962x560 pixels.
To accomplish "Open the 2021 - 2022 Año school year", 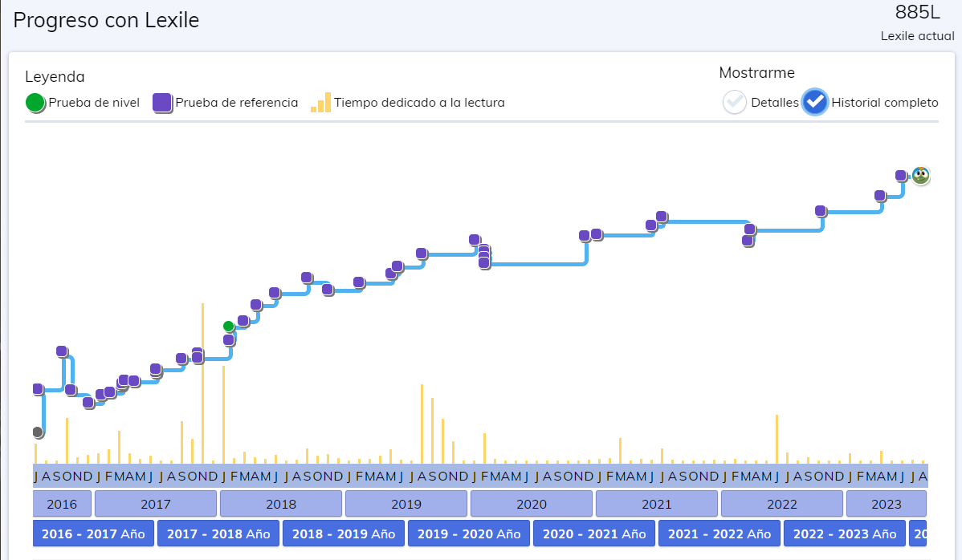I will (719, 533).
